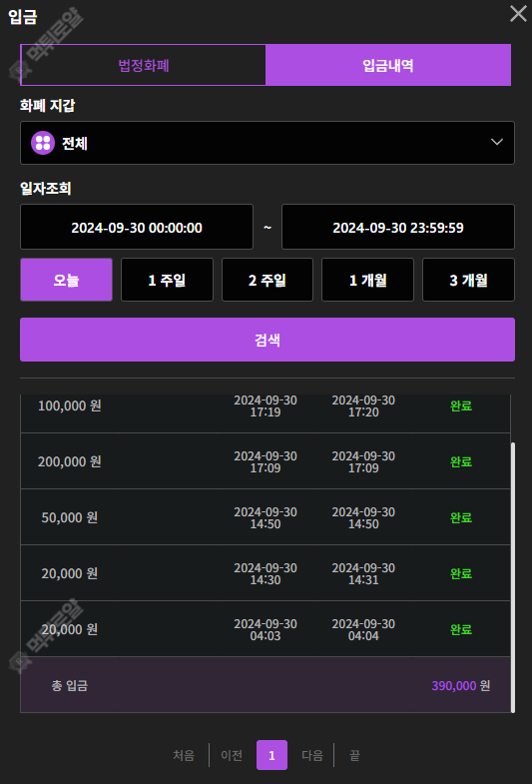
Task: Edit the end date 2024-09-30 23:59:59 field
Action: point(398,227)
